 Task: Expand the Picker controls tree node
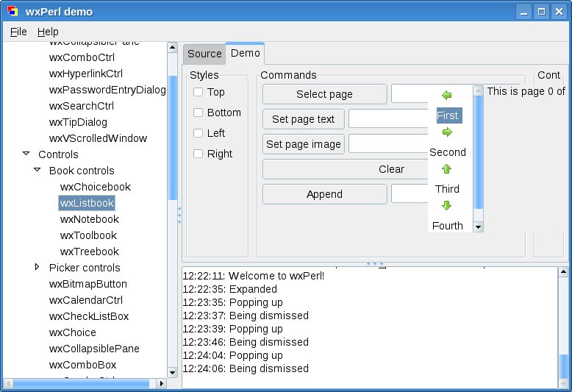[37, 267]
